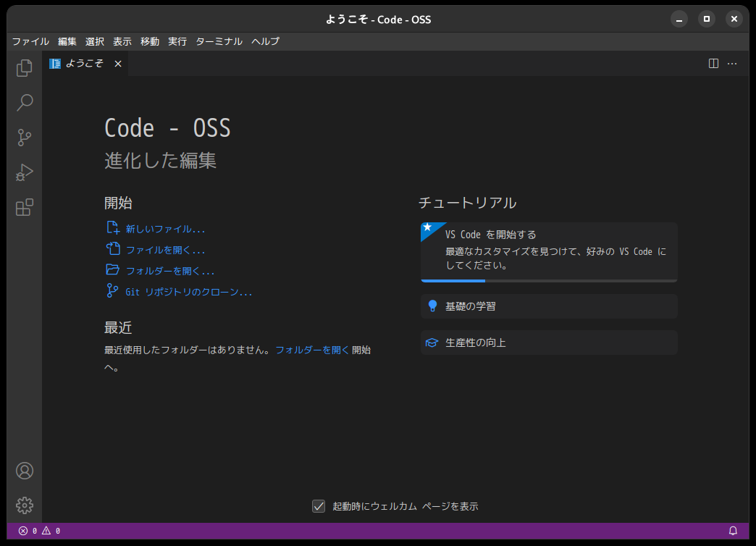Click the folder icon beside フォルダーを開く
Image resolution: width=756 pixels, height=546 pixels.
113,269
